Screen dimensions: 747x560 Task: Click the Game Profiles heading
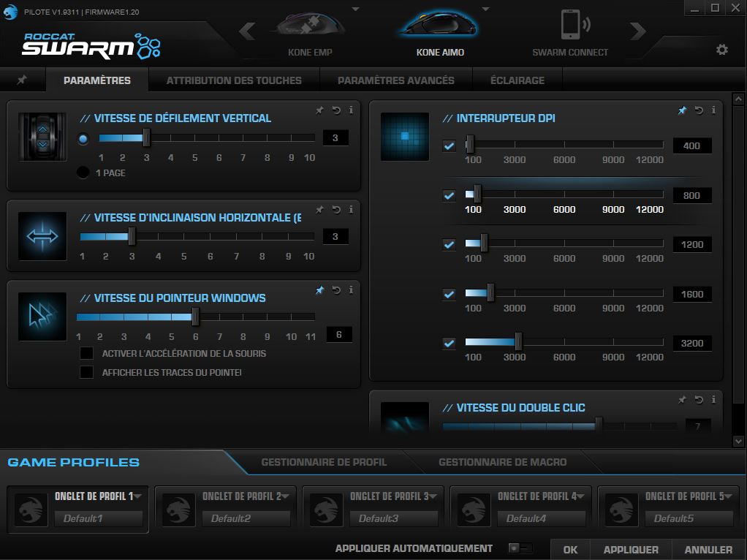coord(74,462)
